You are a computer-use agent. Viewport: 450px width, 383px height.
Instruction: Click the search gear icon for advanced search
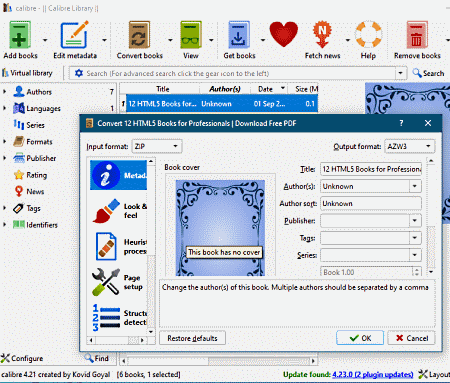tap(79, 73)
